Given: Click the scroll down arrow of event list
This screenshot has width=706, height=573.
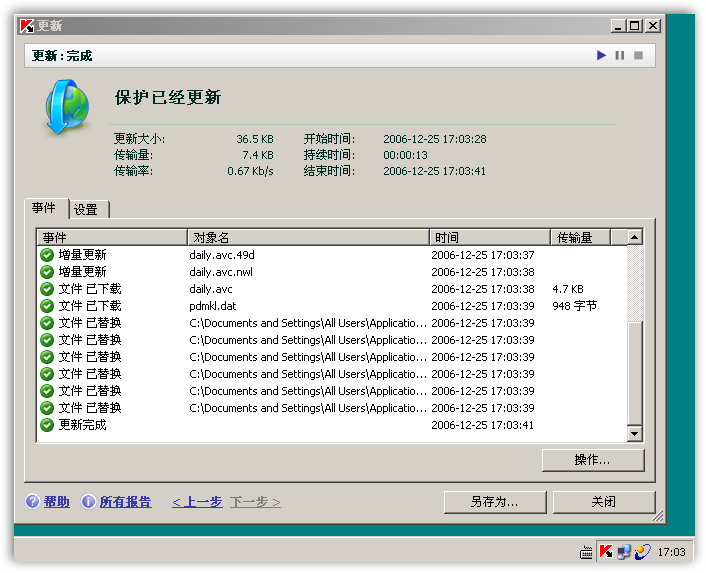Looking at the screenshot, I should point(634,434).
